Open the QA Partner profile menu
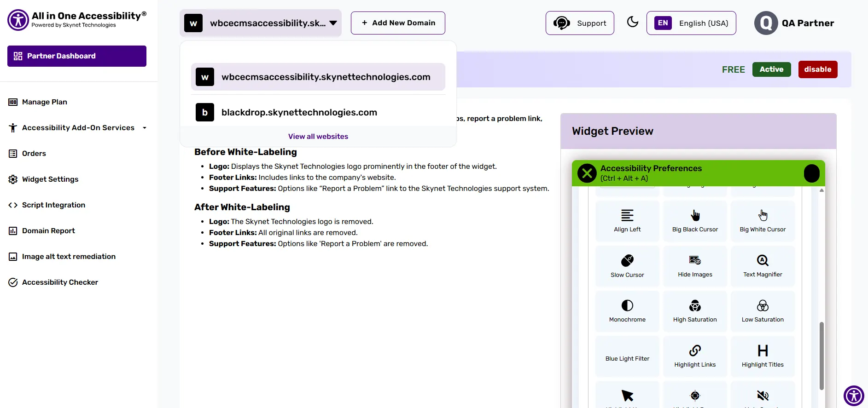This screenshot has height=408, width=868. pyautogui.click(x=794, y=23)
